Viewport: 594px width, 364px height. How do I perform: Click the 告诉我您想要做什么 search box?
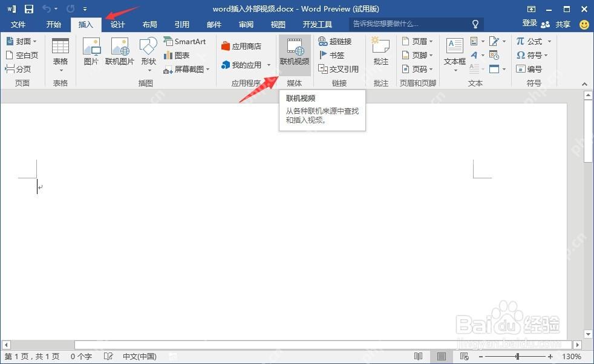(x=416, y=24)
